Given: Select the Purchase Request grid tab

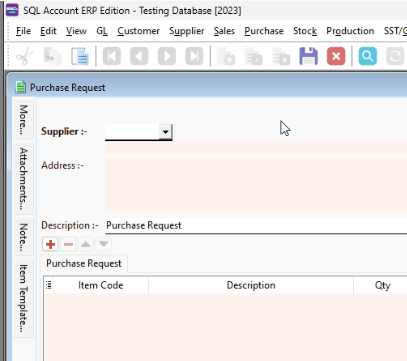Looking at the screenshot, I should tap(84, 264).
